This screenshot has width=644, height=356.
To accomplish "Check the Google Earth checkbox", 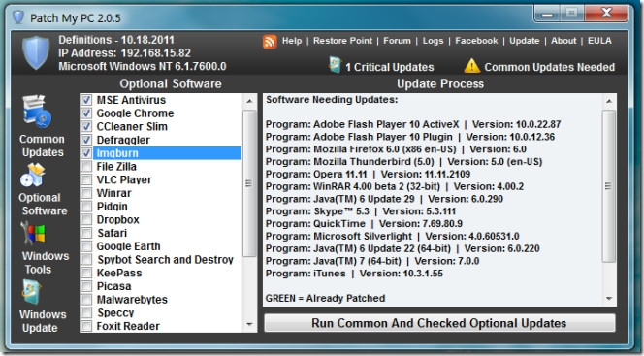I will 86,246.
